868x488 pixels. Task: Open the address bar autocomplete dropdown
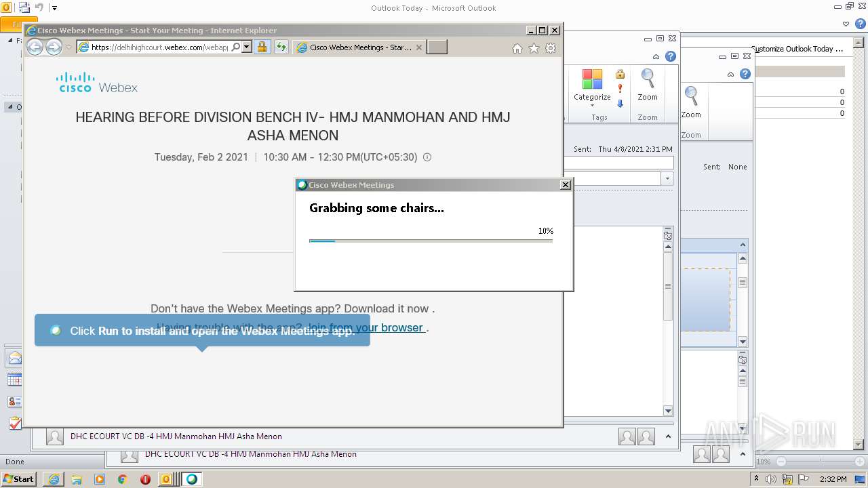coord(246,47)
